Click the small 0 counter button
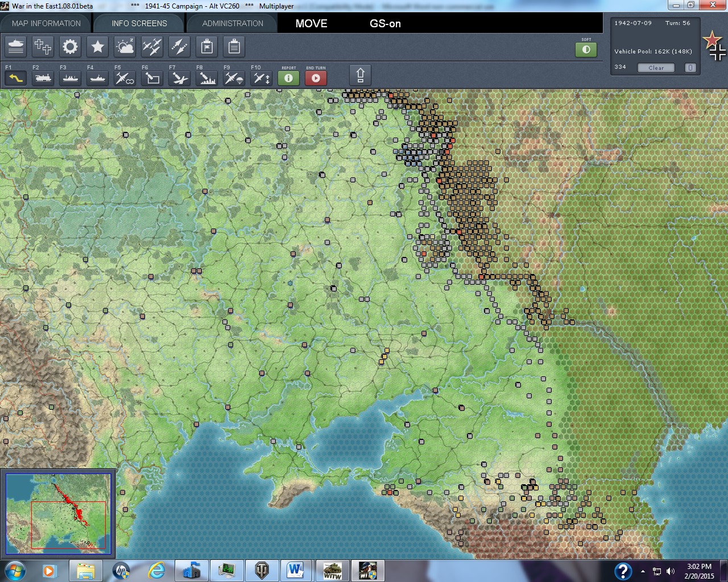Viewport: 728px width, 582px height. 690,68
